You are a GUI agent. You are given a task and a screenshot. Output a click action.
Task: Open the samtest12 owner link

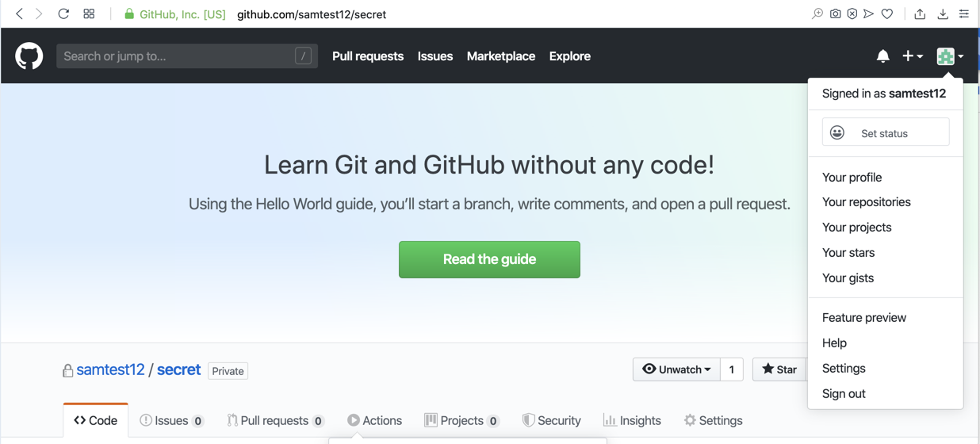pos(110,370)
